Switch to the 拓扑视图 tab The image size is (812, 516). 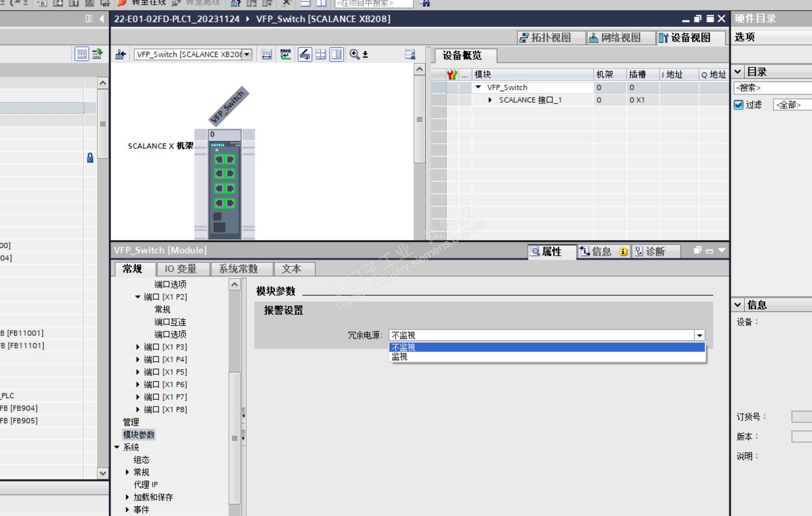point(551,38)
